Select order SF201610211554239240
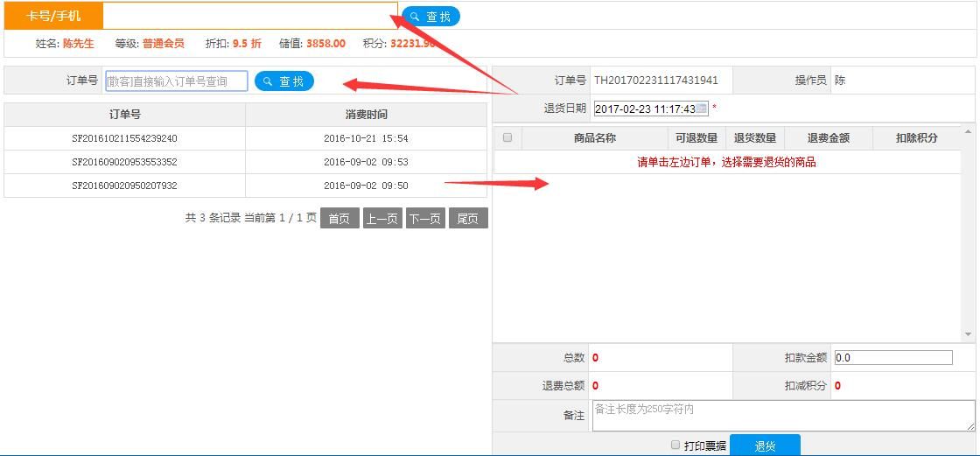 (x=124, y=138)
